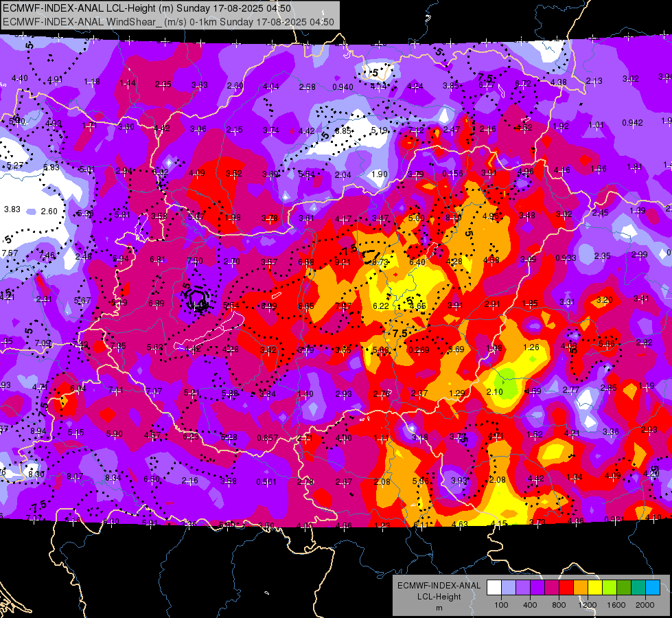Click the wind shear value '8.34'

113,477
